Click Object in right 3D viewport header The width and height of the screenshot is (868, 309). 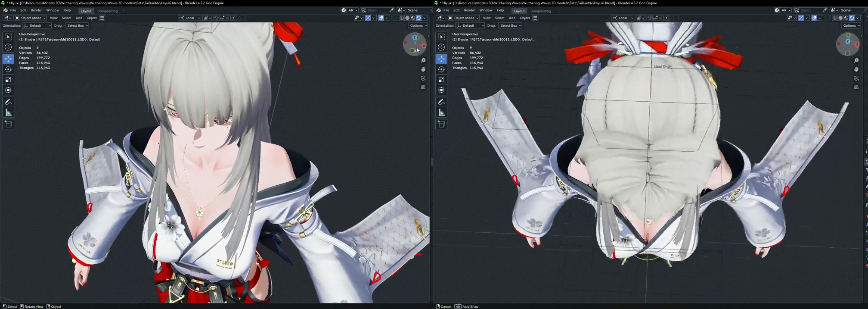524,18
